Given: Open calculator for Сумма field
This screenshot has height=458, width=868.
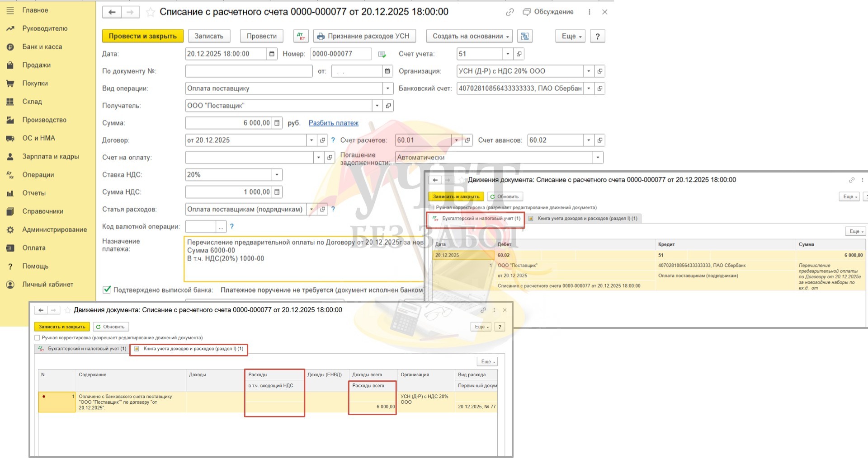Looking at the screenshot, I should point(277,123).
